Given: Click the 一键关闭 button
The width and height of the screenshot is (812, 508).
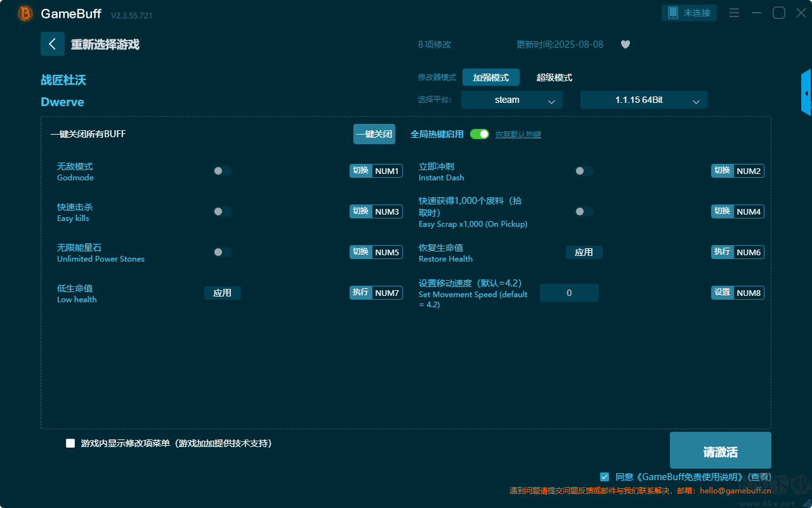Looking at the screenshot, I should (374, 134).
